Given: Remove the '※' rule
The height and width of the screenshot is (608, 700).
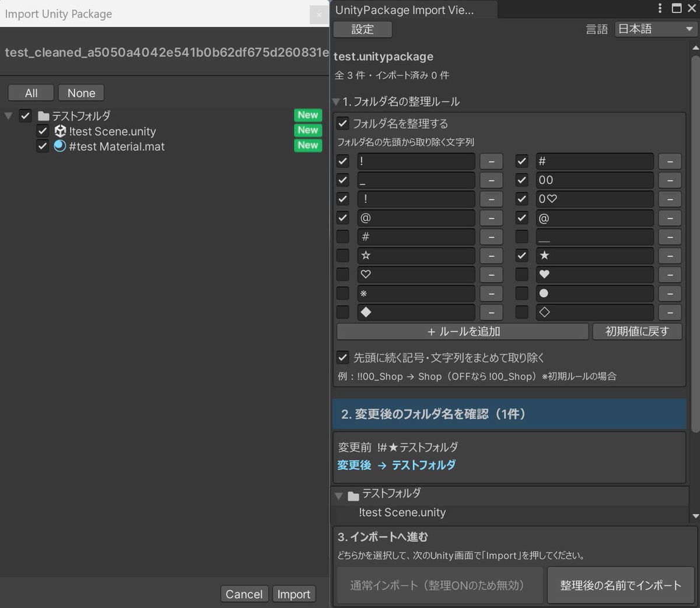Looking at the screenshot, I should [491, 293].
